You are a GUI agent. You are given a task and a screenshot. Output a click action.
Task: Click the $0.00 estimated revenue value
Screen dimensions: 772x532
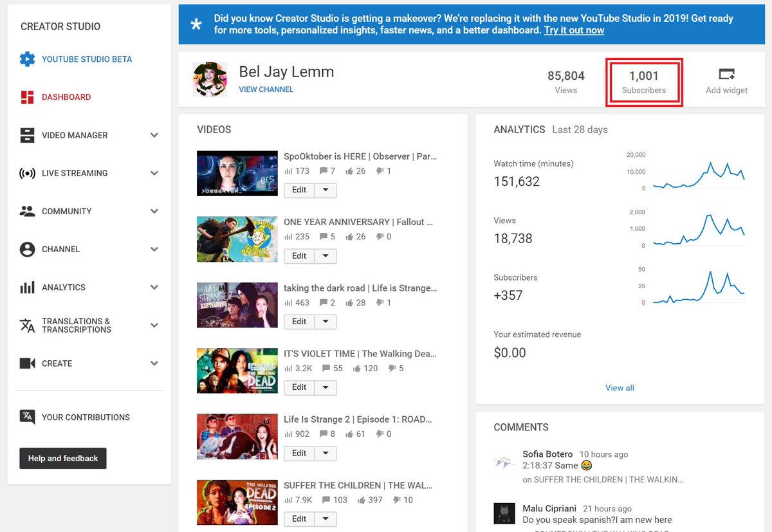coord(510,353)
